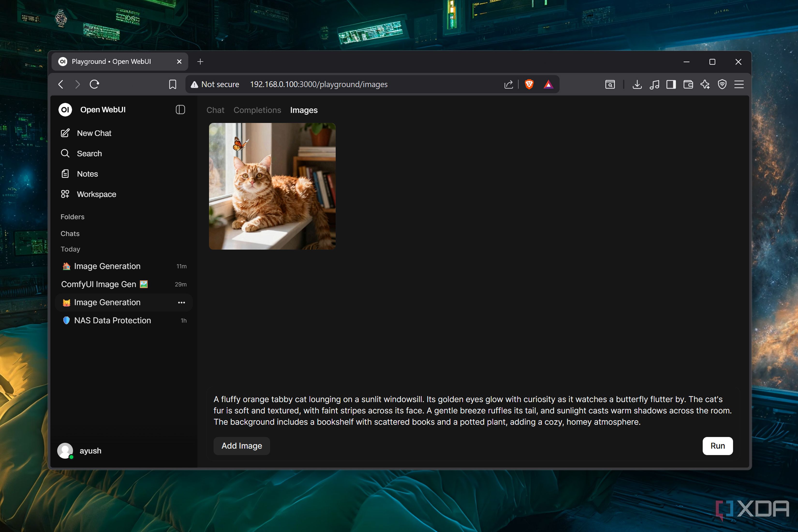Switch to the Chat tab
The height and width of the screenshot is (532, 798).
click(215, 110)
